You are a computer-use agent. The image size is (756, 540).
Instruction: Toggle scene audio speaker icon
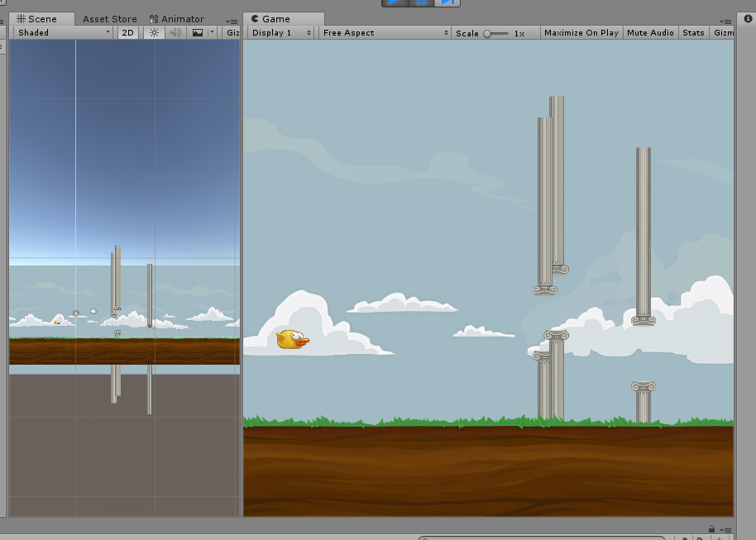[175, 33]
